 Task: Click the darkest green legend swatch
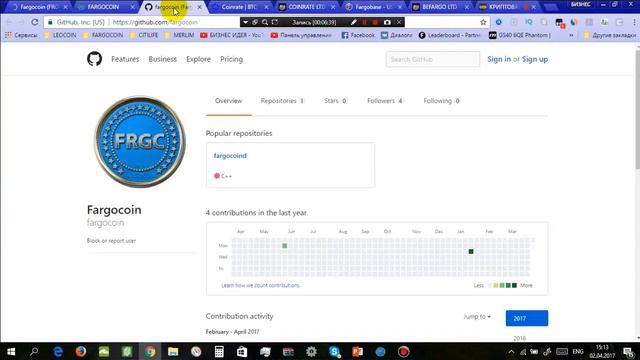click(x=514, y=285)
